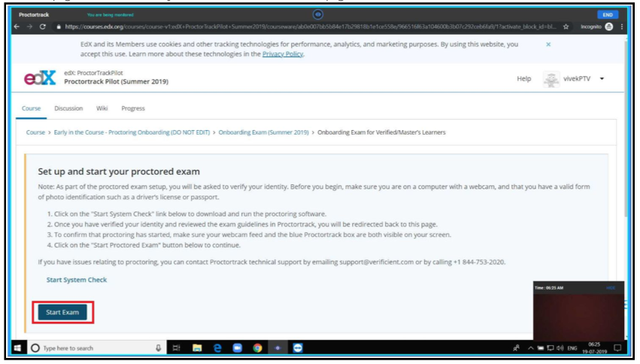Click the Proctortrack Pilot (Summer 2019) course title

coord(116,82)
